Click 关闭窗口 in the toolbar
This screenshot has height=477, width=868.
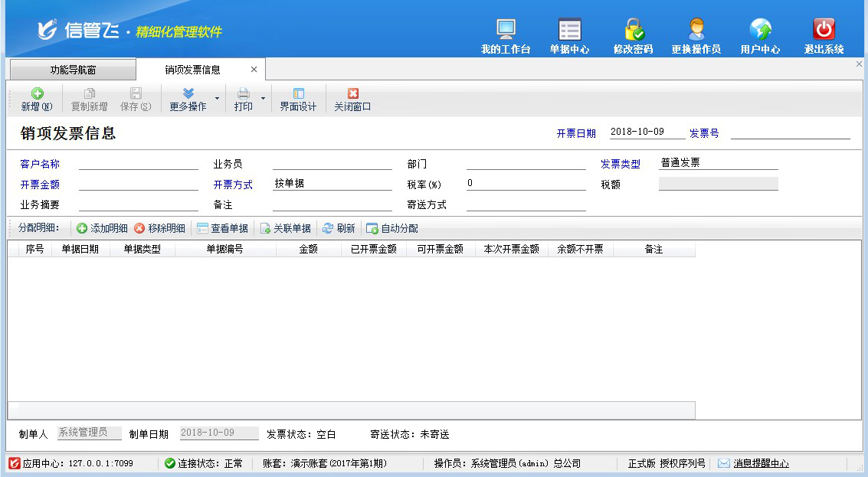[x=352, y=100]
